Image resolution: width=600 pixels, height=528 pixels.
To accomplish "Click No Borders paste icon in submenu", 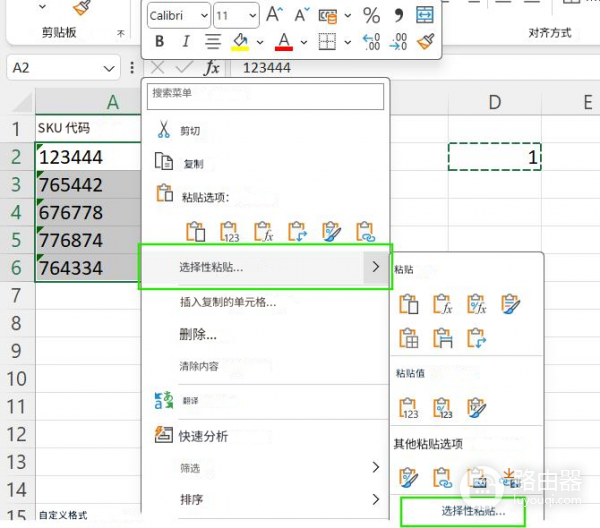I will 409,338.
